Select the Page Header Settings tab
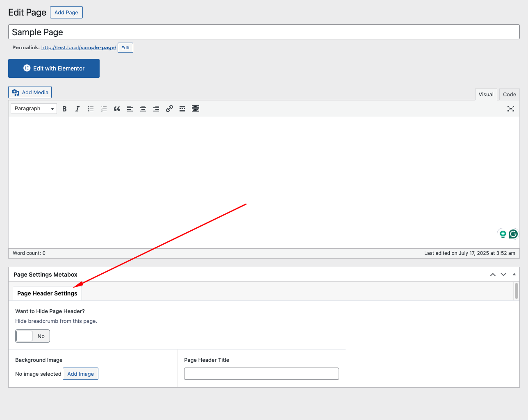The height and width of the screenshot is (420, 528). click(x=47, y=293)
